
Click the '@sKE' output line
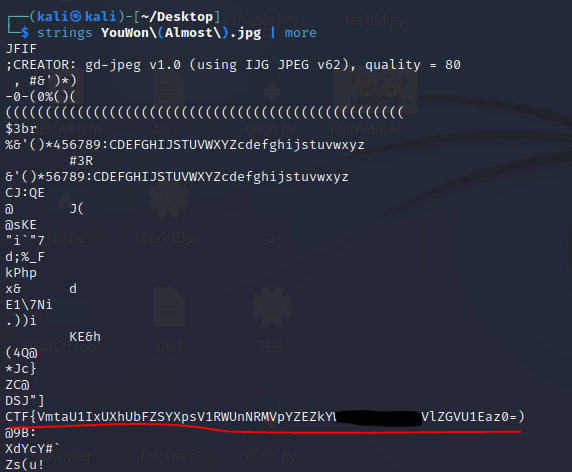coord(21,225)
